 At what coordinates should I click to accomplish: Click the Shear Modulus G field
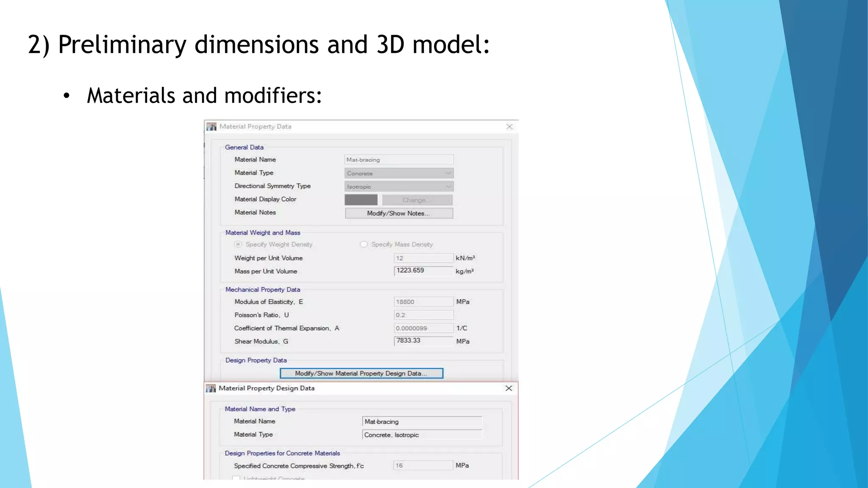tap(423, 341)
